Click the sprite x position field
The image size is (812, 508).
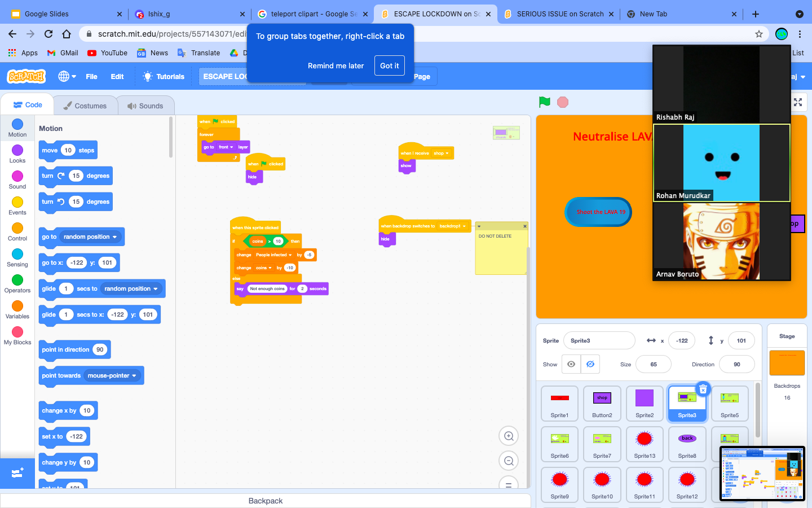point(682,340)
